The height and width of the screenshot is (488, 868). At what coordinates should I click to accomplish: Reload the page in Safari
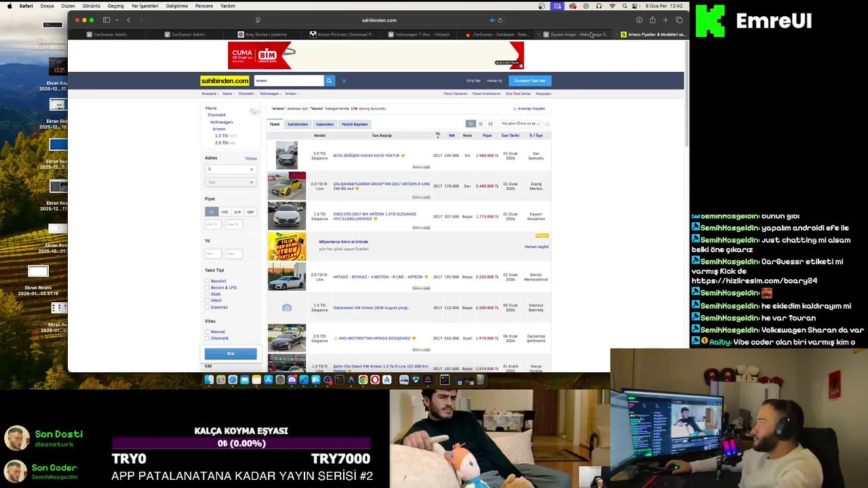(x=500, y=20)
